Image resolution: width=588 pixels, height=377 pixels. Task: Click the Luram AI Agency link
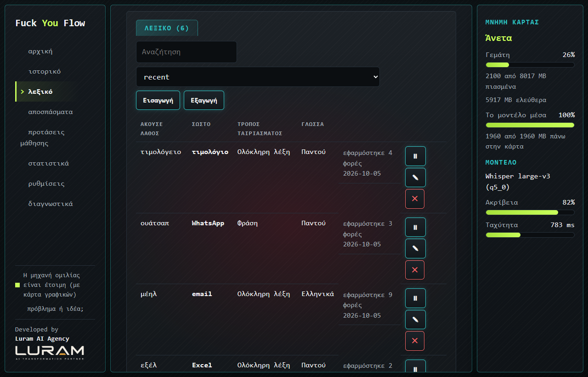click(42, 339)
